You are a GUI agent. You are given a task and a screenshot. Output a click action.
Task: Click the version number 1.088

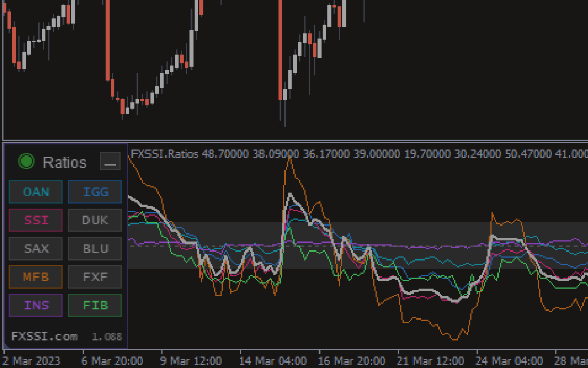click(107, 336)
